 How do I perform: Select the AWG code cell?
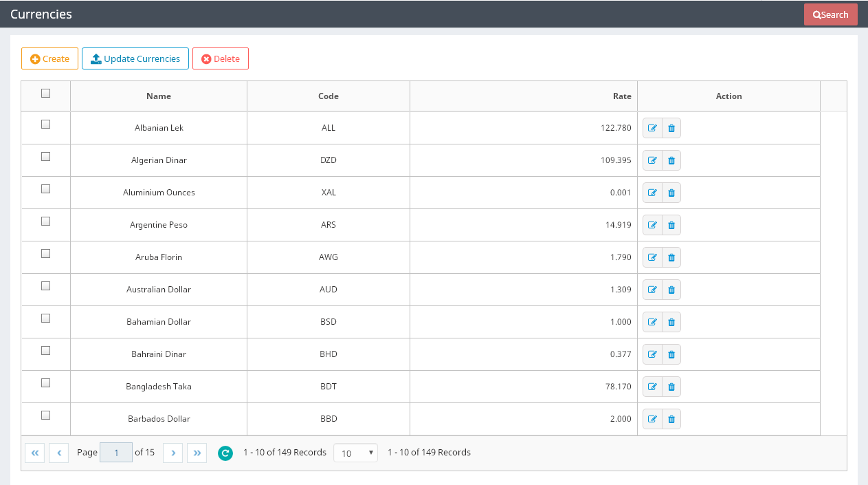coord(329,257)
